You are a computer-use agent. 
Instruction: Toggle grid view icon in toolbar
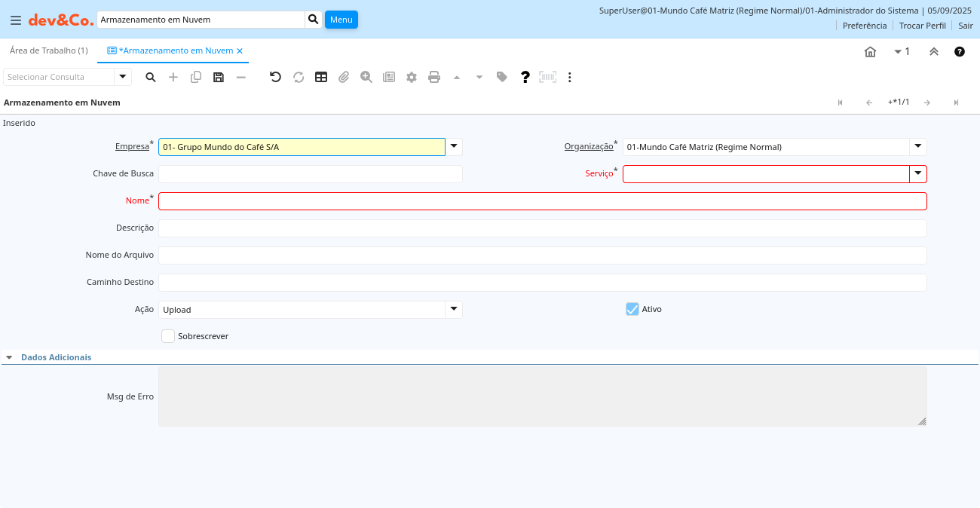click(321, 77)
